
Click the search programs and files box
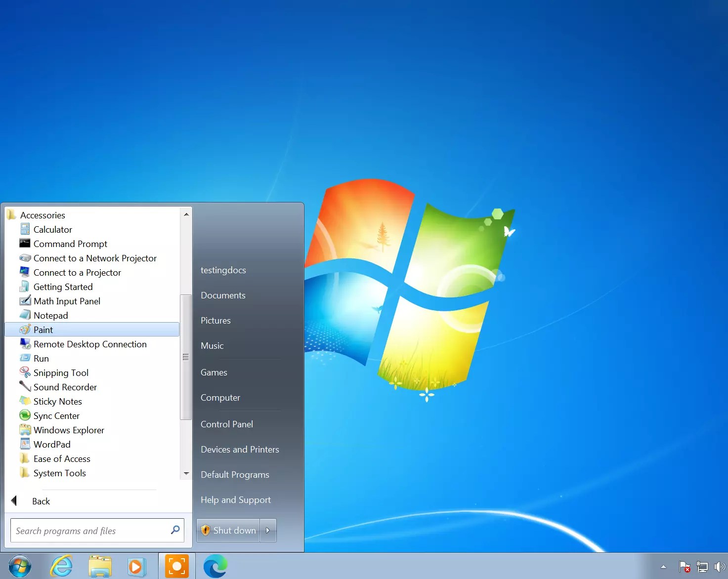click(89, 530)
